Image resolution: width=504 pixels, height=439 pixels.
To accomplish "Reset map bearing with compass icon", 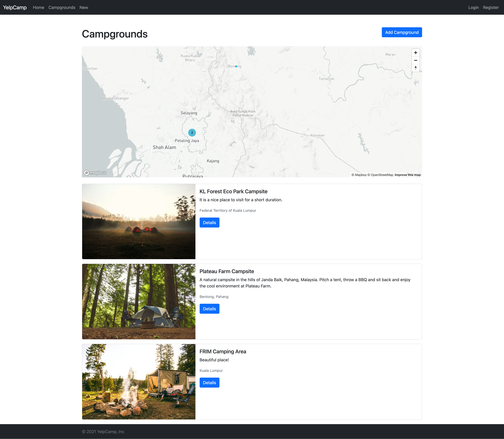I will [x=416, y=68].
